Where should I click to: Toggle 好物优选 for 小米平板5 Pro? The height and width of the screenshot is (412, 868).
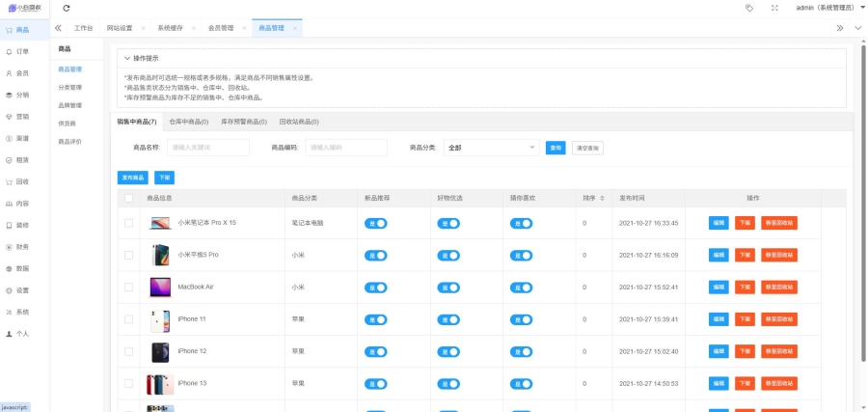448,256
